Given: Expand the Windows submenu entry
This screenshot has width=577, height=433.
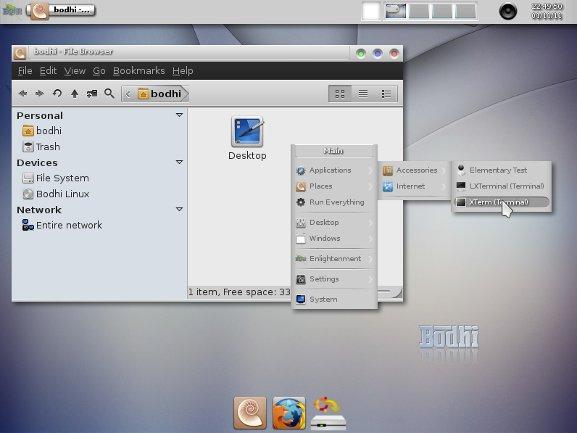Looking at the screenshot, I should 334,239.
